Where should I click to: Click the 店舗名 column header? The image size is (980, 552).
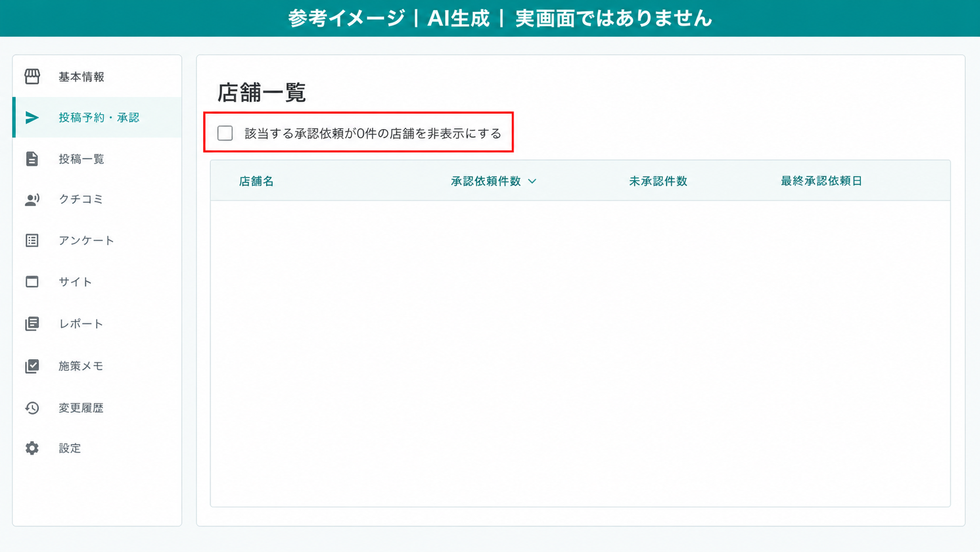pyautogui.click(x=256, y=181)
